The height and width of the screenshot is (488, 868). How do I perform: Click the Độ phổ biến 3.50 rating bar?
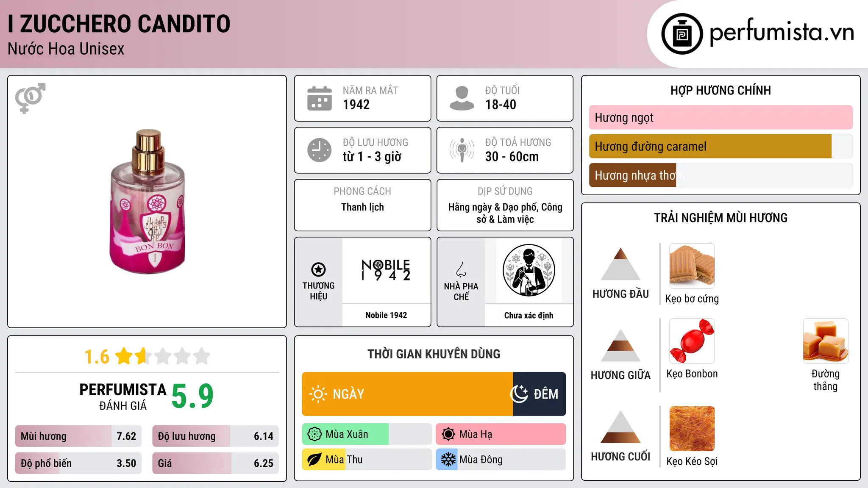click(x=78, y=463)
